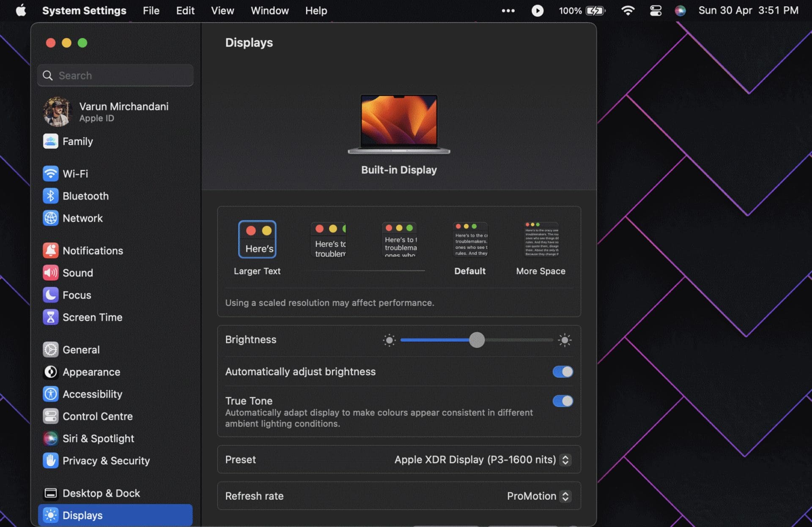812x527 pixels.
Task: Open Control Centre settings label
Action: tap(98, 416)
